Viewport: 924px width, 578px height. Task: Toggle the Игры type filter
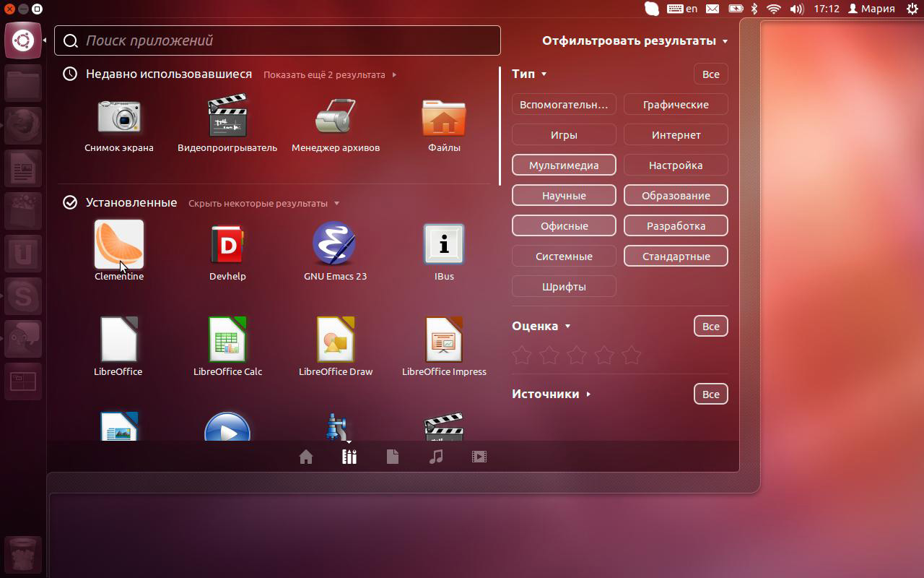coord(564,135)
